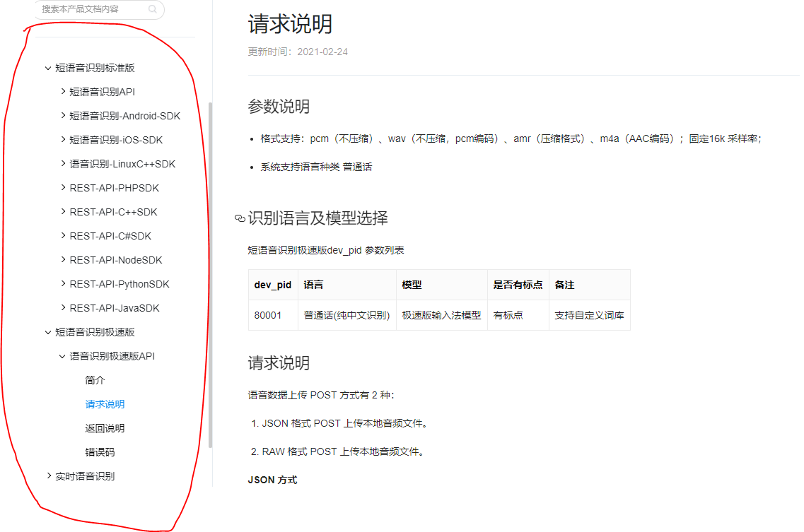Click the dev_pid table header
The height and width of the screenshot is (532, 804).
tap(273, 285)
